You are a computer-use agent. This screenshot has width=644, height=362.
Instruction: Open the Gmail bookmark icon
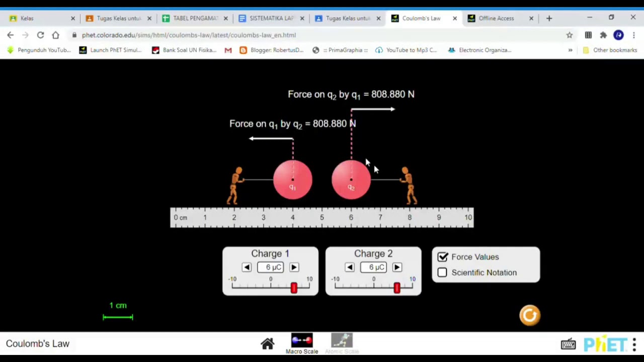coord(228,50)
